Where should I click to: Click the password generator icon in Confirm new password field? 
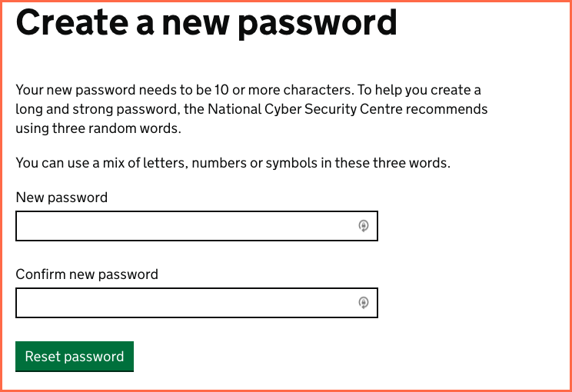[364, 303]
